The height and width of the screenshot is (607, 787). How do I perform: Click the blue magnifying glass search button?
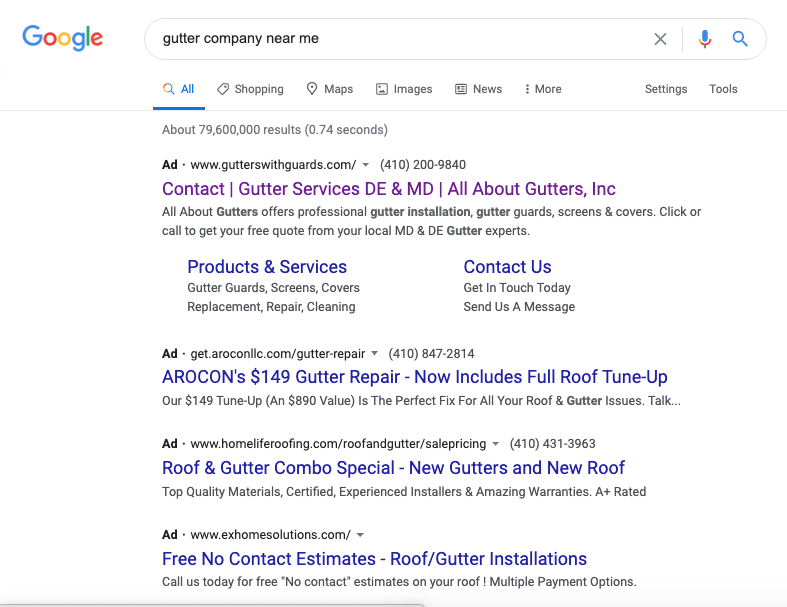click(x=740, y=39)
